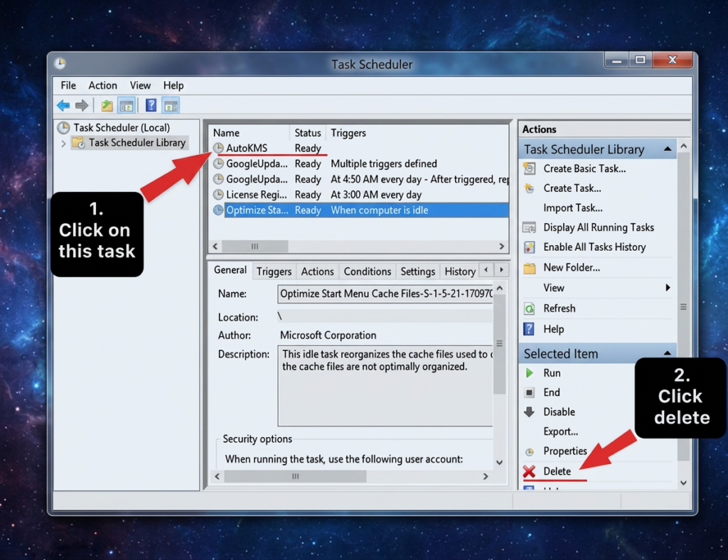The height and width of the screenshot is (560, 728).
Task: Select the General tab
Action: coord(230,270)
